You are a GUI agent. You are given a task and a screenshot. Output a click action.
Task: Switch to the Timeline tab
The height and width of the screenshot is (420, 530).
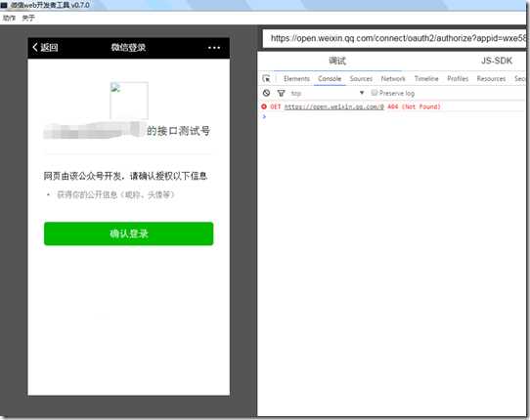point(426,79)
